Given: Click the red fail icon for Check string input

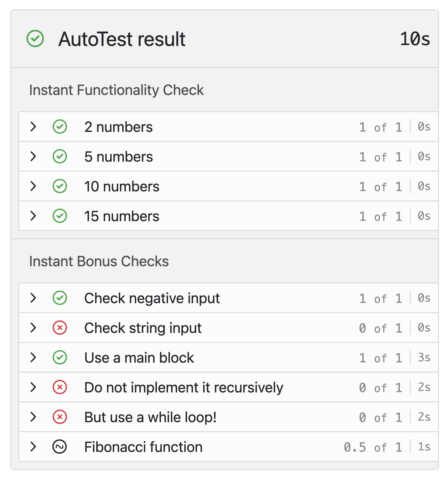Looking at the screenshot, I should click(60, 328).
